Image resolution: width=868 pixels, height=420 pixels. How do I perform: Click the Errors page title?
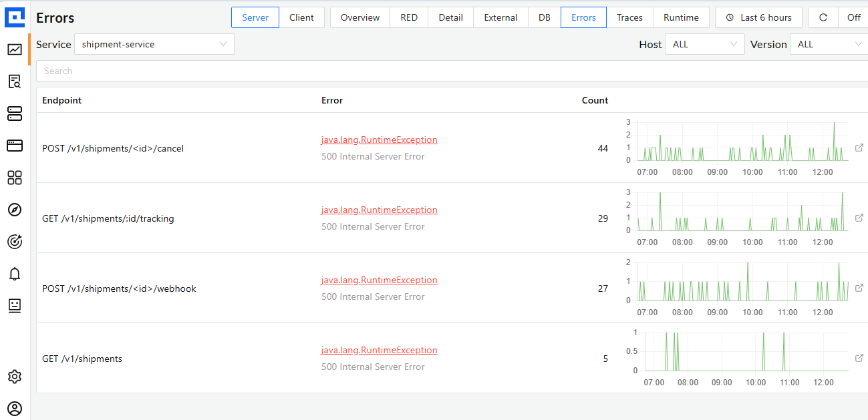click(x=55, y=18)
